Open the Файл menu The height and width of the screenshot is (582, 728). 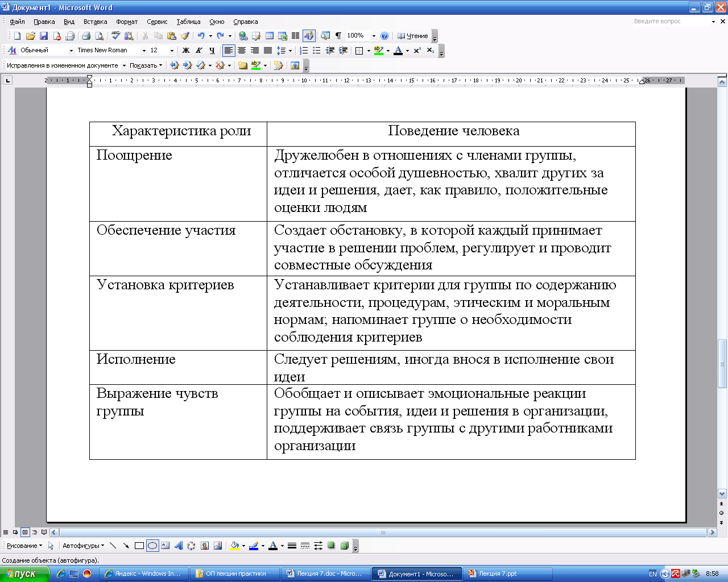[17, 22]
